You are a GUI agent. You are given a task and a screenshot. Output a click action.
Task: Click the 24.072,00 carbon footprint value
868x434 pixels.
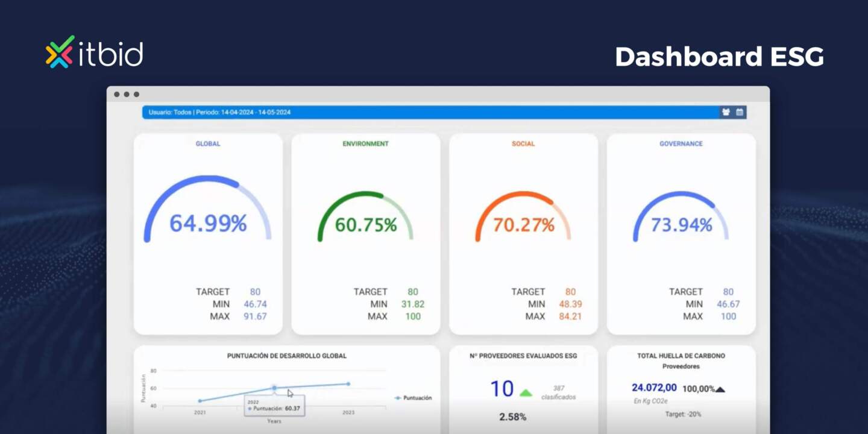(x=654, y=388)
